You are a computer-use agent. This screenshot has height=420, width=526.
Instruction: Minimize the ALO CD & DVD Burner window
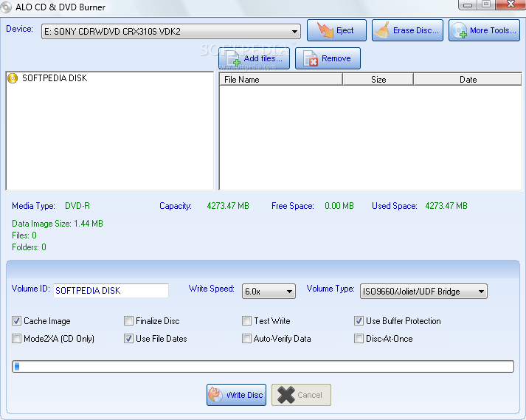click(x=468, y=4)
